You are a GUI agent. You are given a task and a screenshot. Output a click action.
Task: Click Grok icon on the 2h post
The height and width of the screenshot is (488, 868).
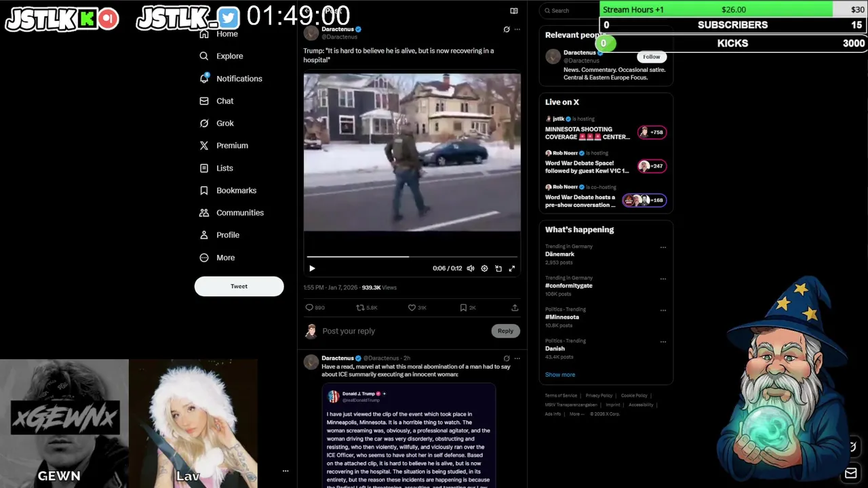tap(507, 358)
